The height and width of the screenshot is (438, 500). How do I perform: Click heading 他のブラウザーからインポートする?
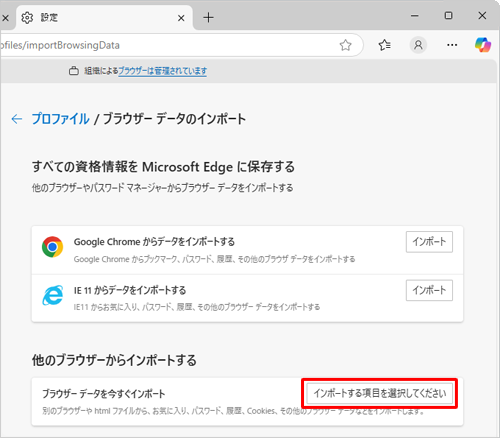[114, 360]
